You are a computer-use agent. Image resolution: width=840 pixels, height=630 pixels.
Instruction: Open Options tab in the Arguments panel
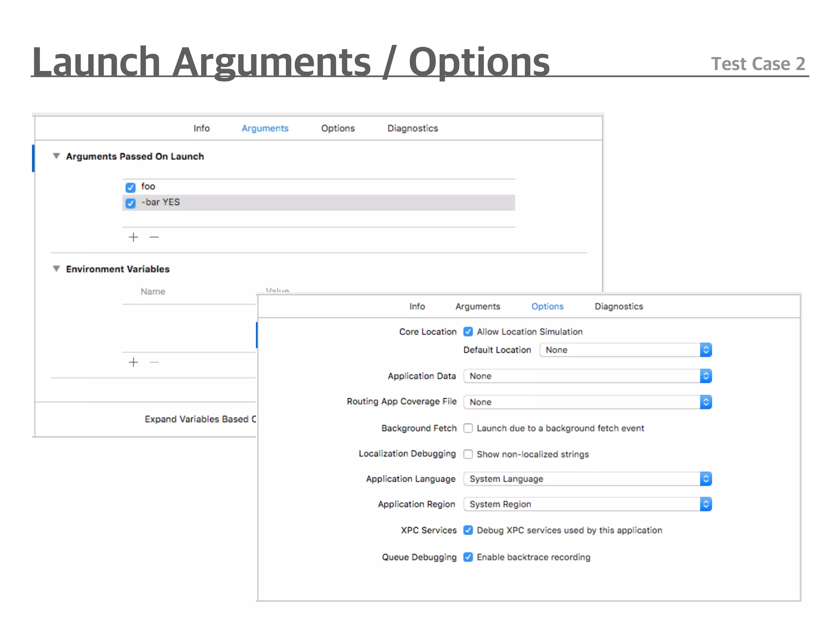pyautogui.click(x=338, y=128)
